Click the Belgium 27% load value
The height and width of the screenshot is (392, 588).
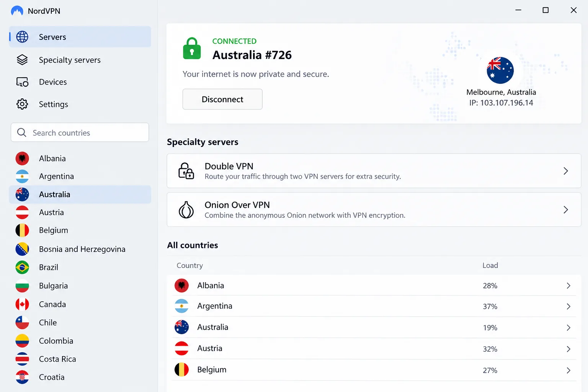(490, 370)
